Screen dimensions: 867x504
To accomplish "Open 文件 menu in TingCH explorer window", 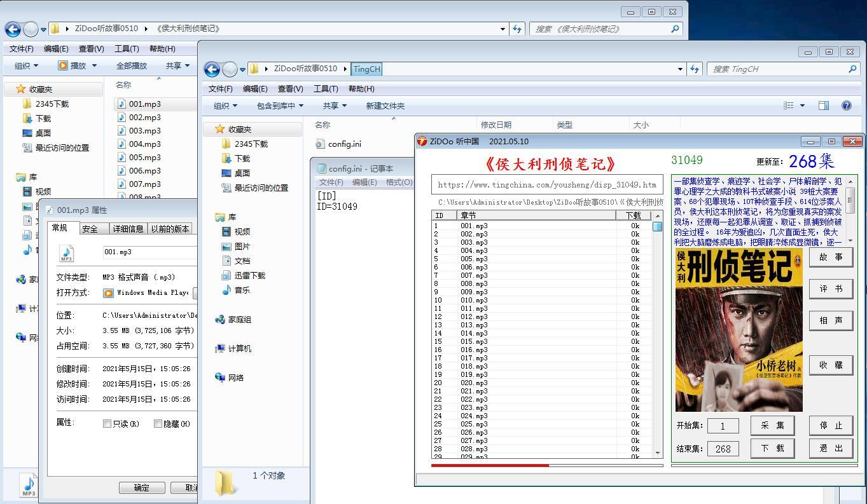I will pyautogui.click(x=220, y=89).
